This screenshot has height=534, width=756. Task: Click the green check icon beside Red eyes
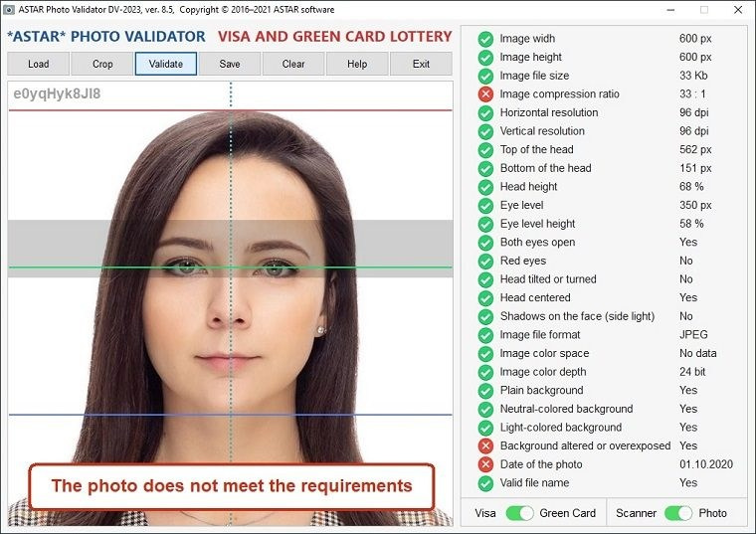[485, 261]
